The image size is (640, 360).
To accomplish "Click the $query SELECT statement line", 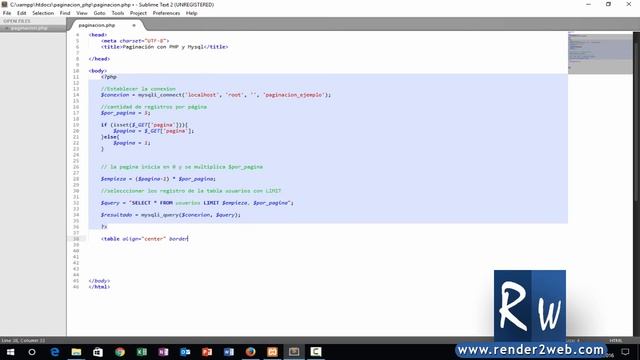I will 197,203.
